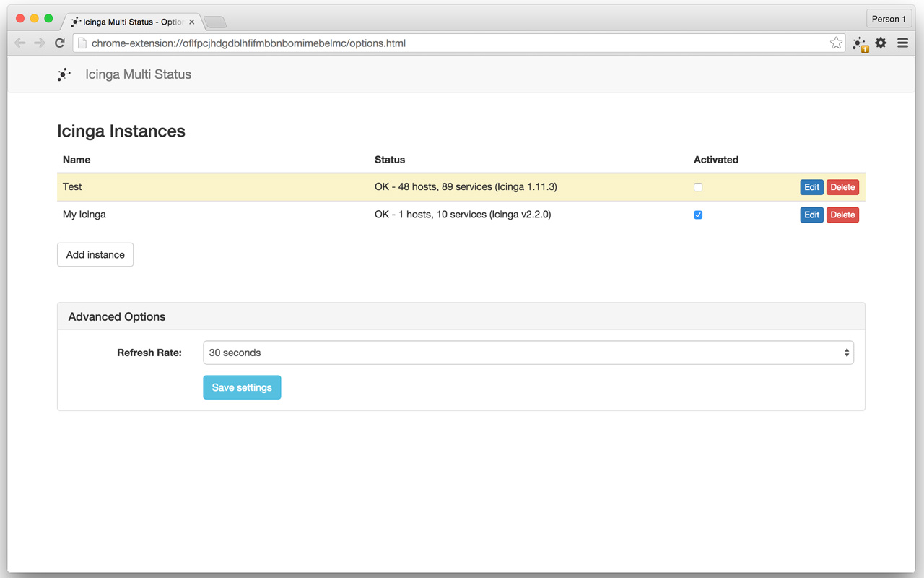Screen dimensions: 924x578
Task: Open the Refresh Rate dropdown
Action: pyautogui.click(x=528, y=353)
